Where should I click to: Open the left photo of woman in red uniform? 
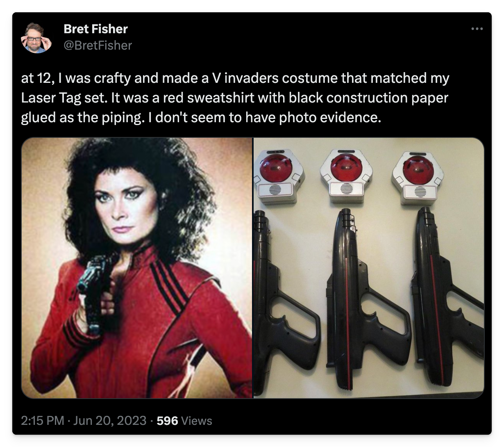pos(137,268)
